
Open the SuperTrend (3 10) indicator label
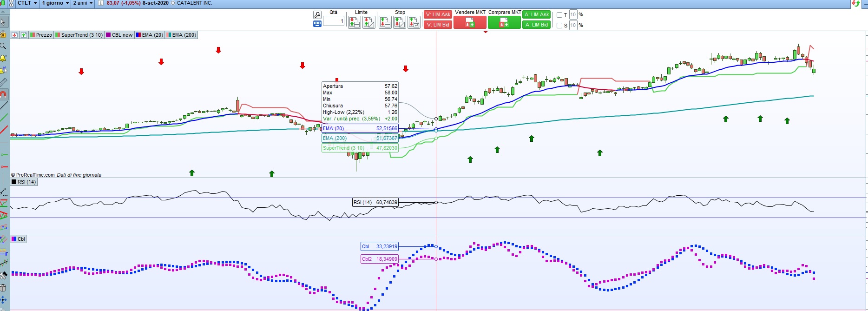(79, 35)
